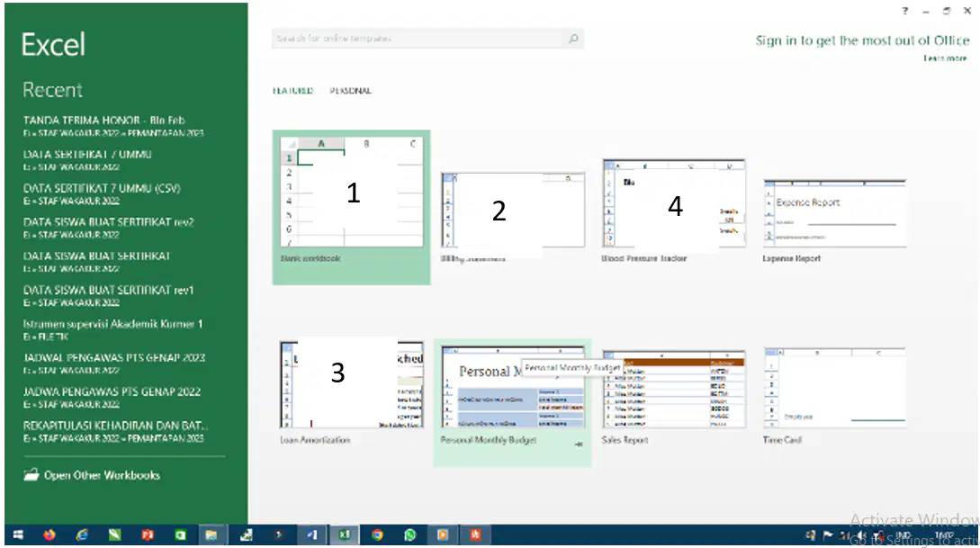Select the Personal Monthly Budget template thumbnail
The width and height of the screenshot is (980, 548).
click(x=513, y=387)
